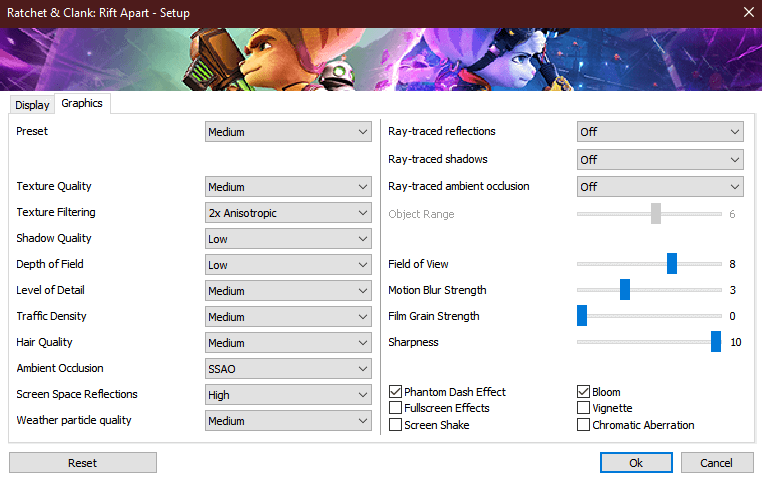Open the Ray-traced reflections dropdown
This screenshot has height=483, width=762.
[x=660, y=132]
